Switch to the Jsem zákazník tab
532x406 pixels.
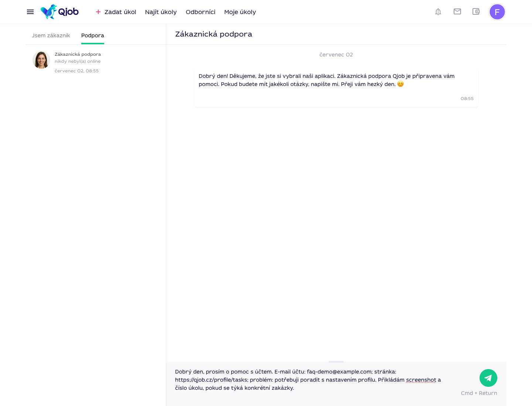tap(51, 35)
